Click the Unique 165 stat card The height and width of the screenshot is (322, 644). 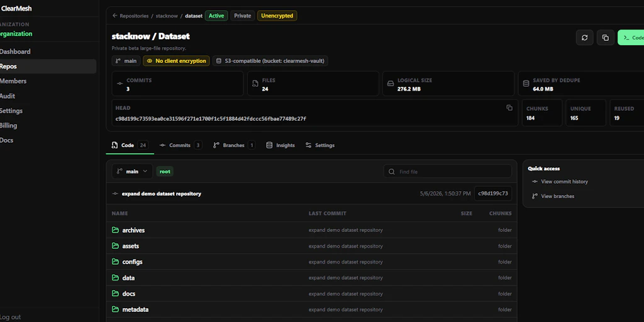(586, 113)
